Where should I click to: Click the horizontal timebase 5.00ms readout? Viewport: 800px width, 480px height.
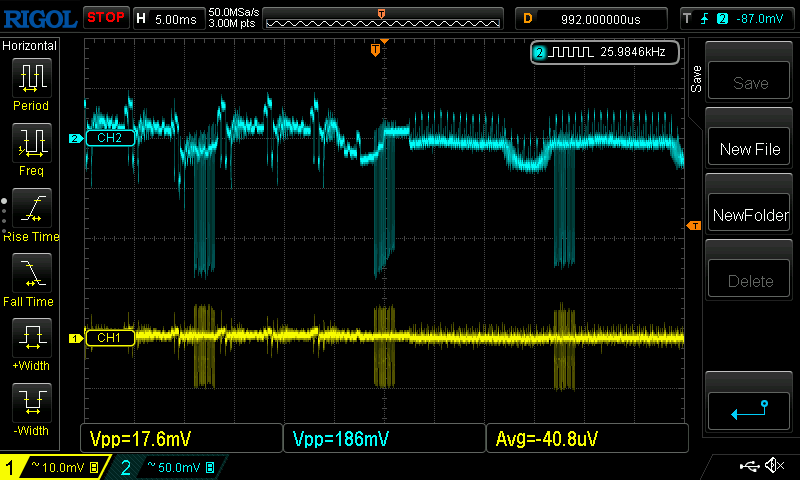click(x=176, y=20)
